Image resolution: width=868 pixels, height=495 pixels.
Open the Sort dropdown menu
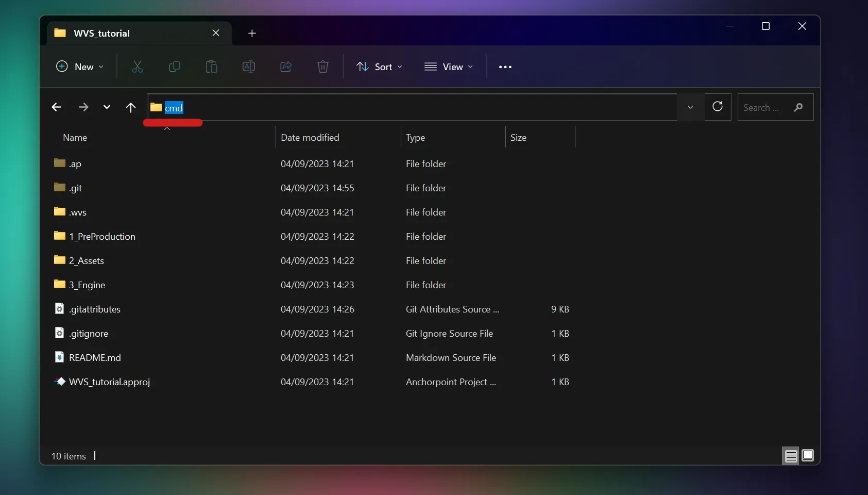pos(380,67)
